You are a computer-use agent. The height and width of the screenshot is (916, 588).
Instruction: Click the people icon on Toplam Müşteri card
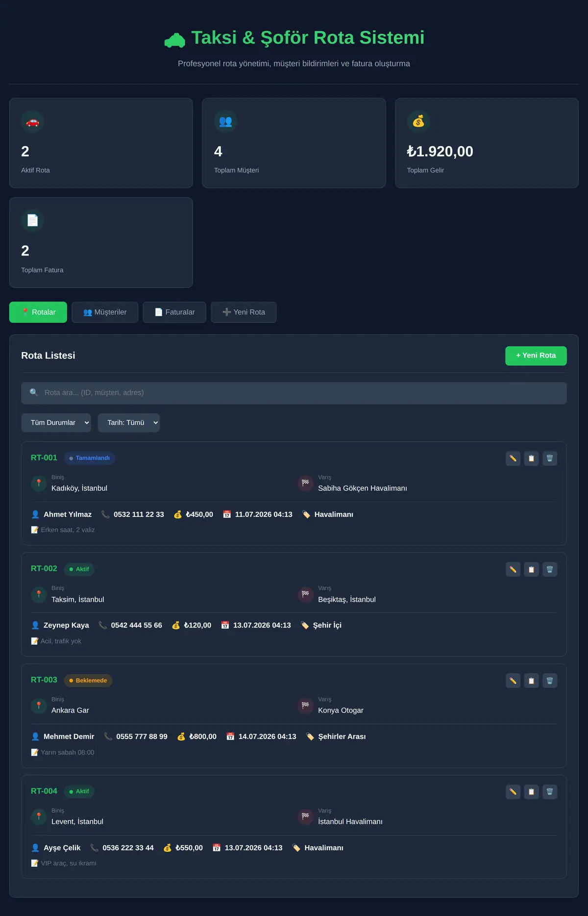click(226, 122)
